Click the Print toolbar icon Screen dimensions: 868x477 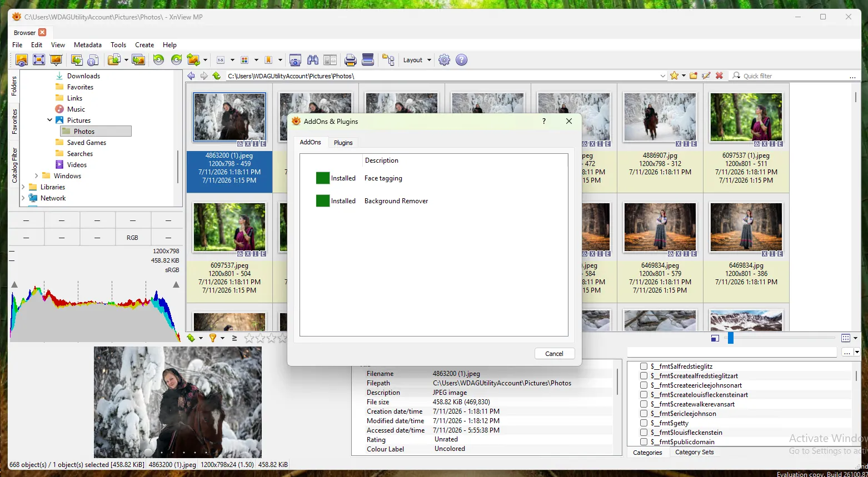pos(350,60)
